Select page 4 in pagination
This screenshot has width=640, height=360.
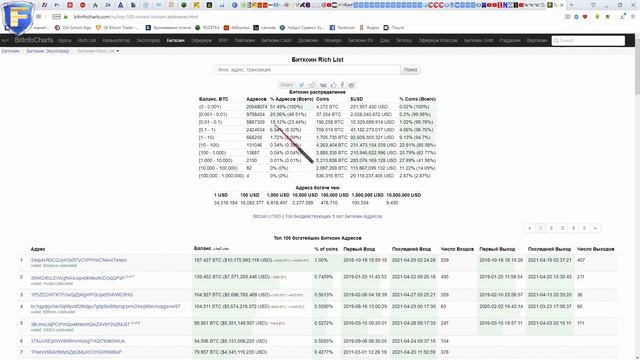tap(573, 228)
